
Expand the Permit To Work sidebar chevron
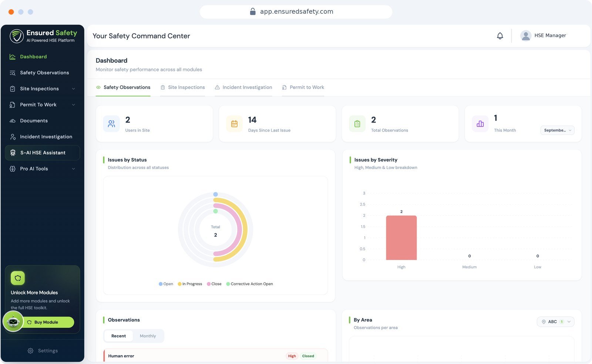73,105
